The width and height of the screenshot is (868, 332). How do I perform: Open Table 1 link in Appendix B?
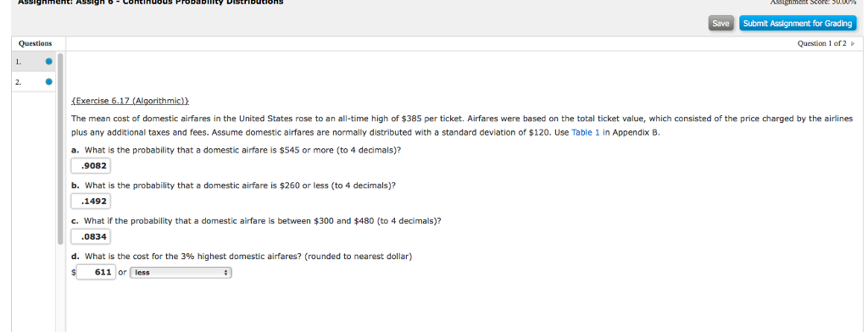[x=585, y=133]
